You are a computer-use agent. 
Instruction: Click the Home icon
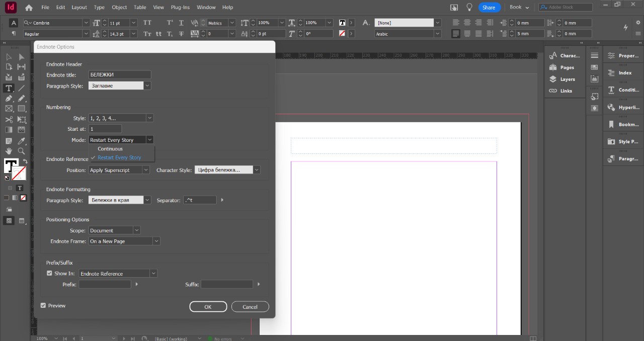point(29,8)
